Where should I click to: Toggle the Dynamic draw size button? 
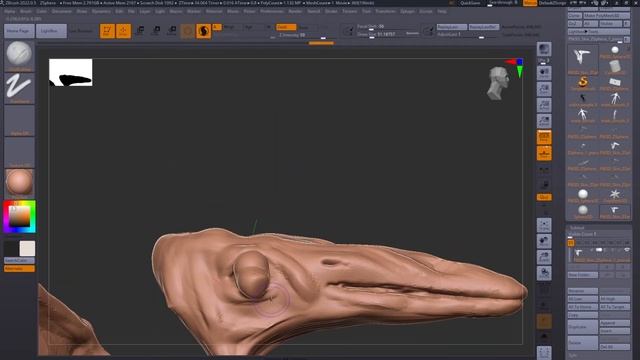[x=412, y=34]
